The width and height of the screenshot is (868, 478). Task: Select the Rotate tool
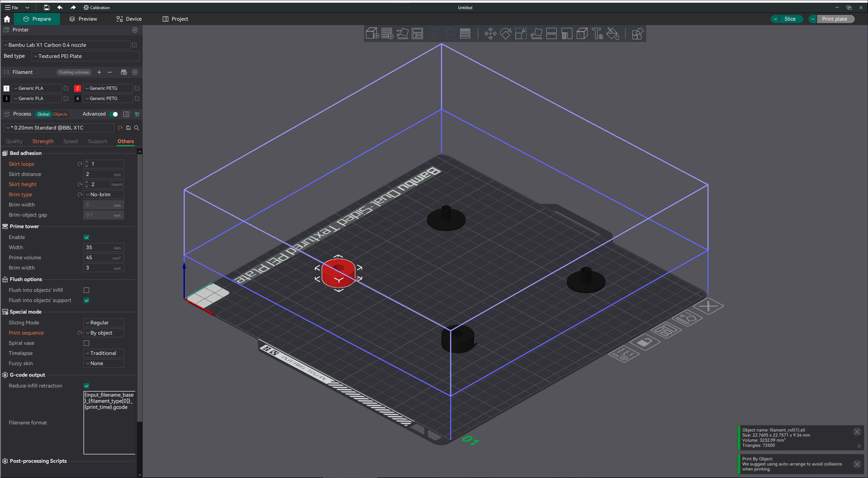pos(505,34)
